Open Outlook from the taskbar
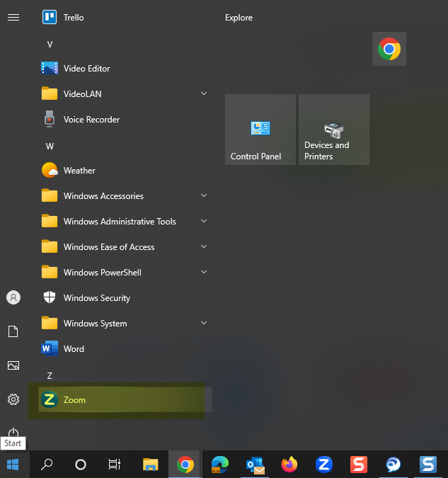 [255, 465]
